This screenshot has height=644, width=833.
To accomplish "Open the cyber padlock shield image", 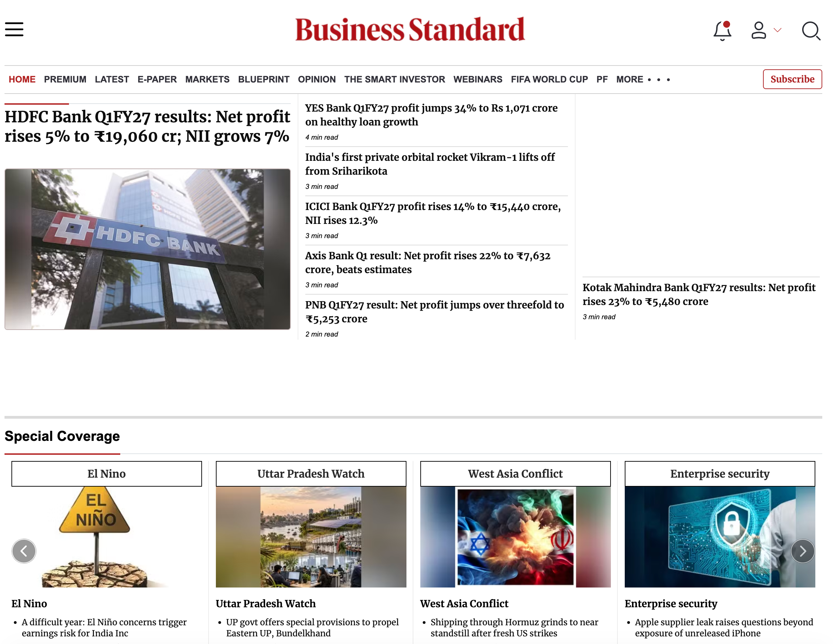I will [x=720, y=537].
